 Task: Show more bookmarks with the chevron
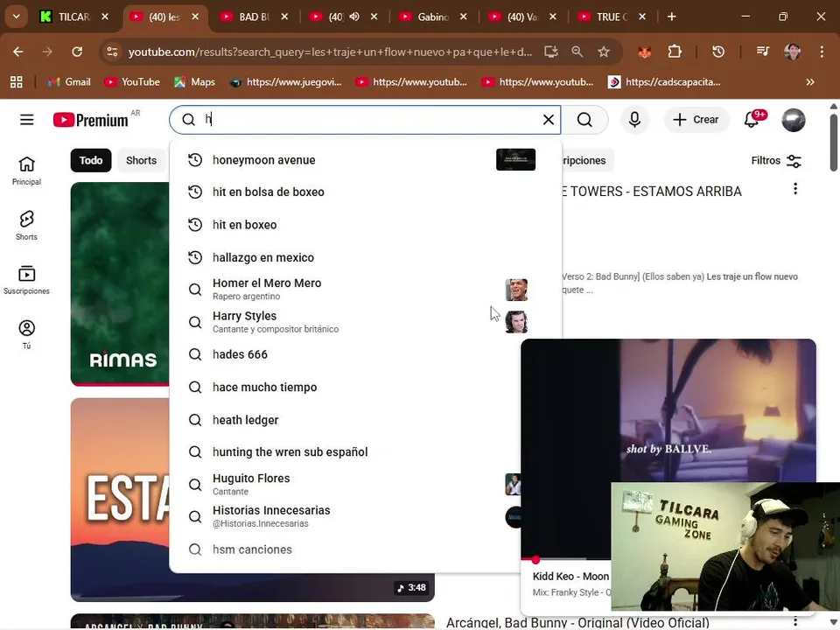(x=810, y=82)
